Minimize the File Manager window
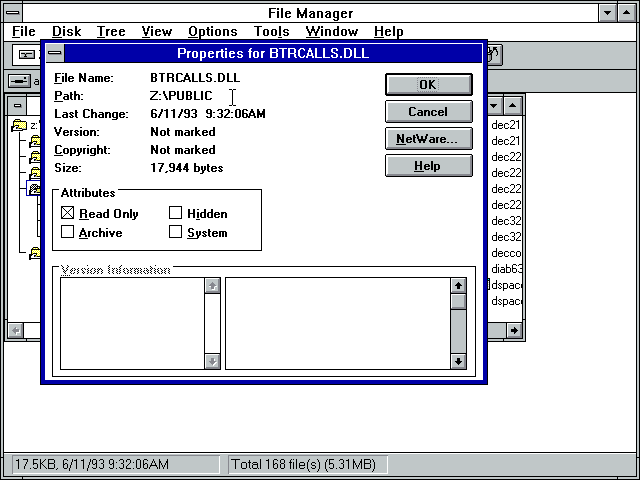Image resolution: width=640 pixels, height=480 pixels. click(607, 13)
